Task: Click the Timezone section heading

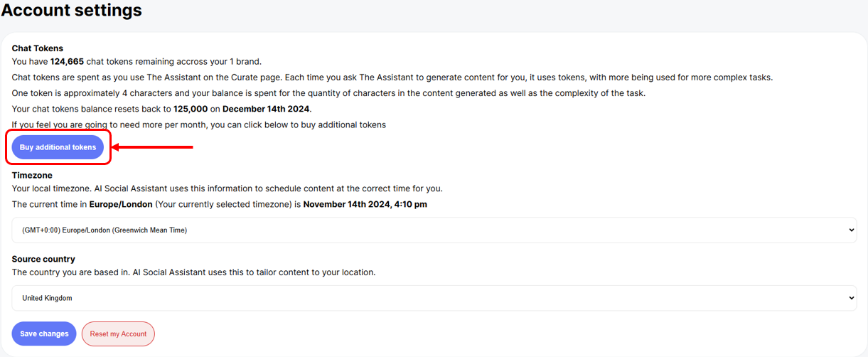Action: [x=32, y=175]
